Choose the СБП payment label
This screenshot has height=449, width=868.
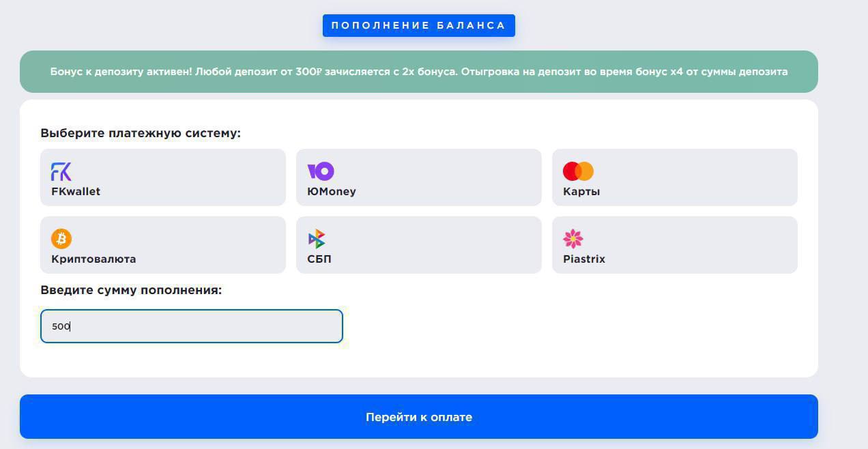(x=319, y=259)
